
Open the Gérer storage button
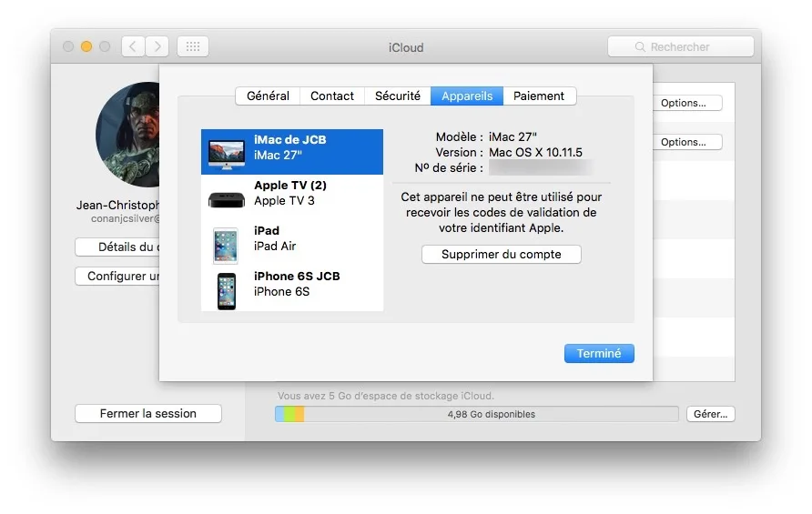[x=710, y=414]
